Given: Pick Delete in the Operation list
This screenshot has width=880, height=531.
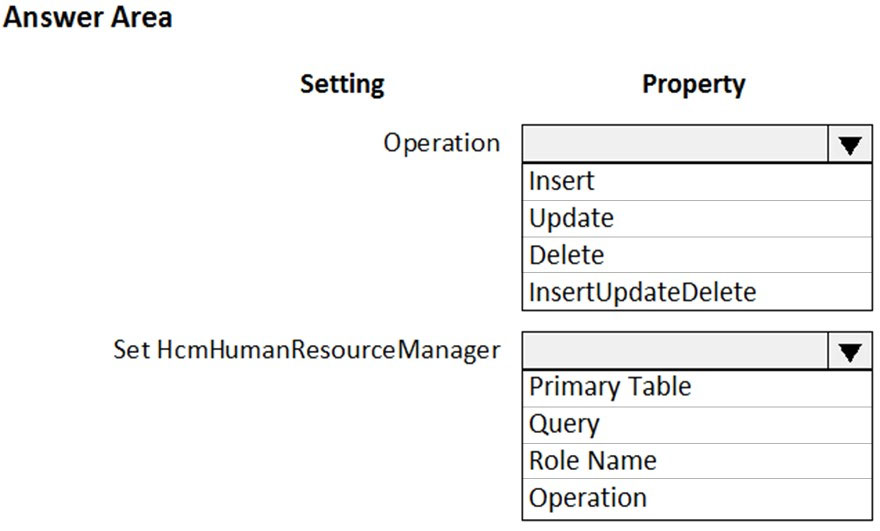Looking at the screenshot, I should [697, 255].
